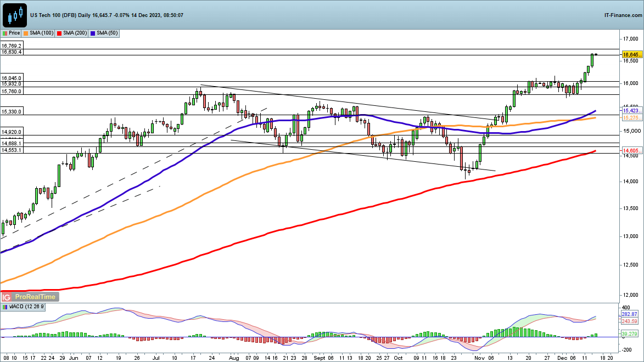Click the blue SMA (50) color swatch

(x=93, y=33)
